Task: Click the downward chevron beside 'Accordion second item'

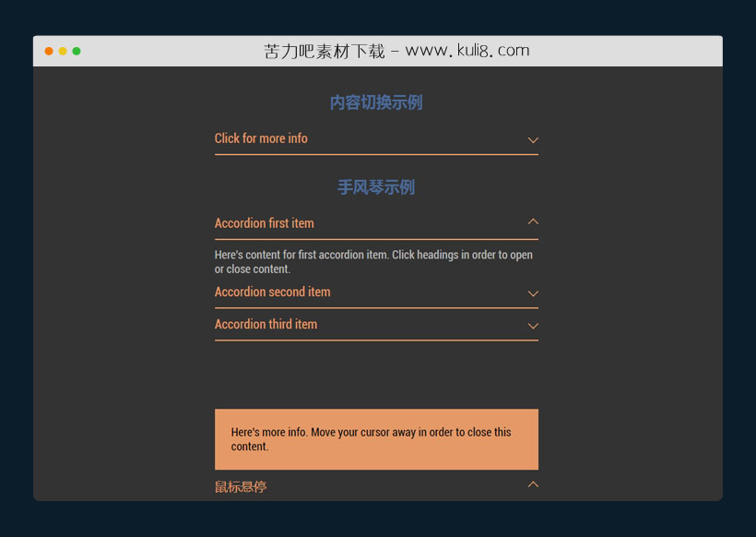Action: click(533, 293)
